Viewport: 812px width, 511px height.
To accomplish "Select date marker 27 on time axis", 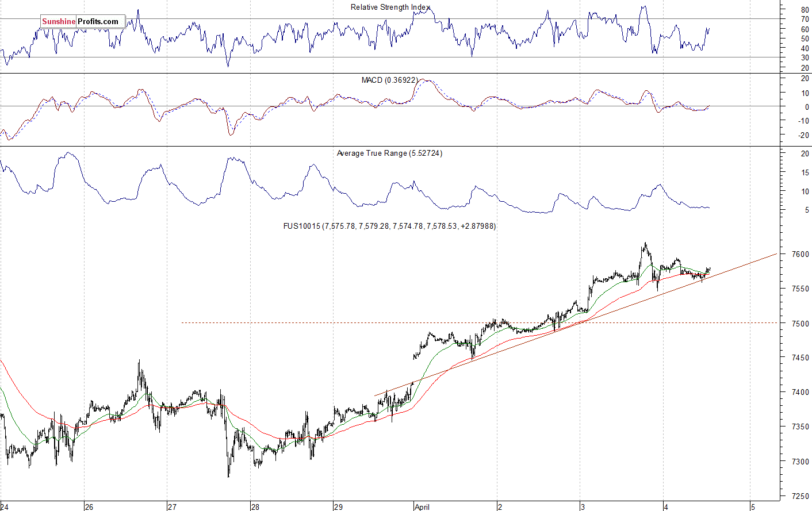I will (x=172, y=507).
